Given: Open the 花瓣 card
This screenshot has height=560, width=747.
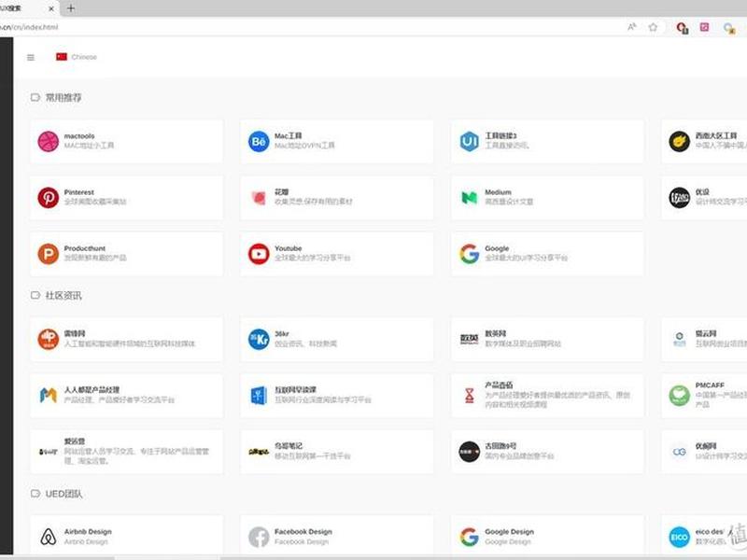Looking at the screenshot, I should pyautogui.click(x=337, y=198).
